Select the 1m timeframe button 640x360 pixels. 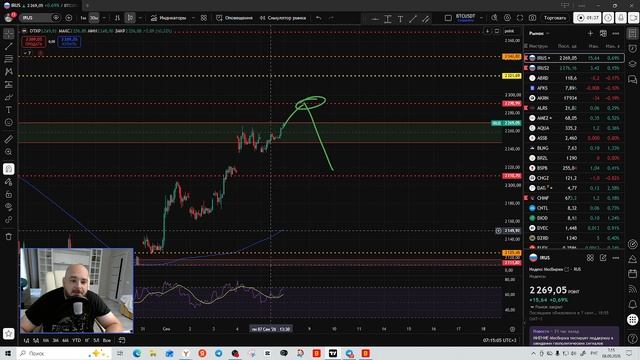pos(83,18)
